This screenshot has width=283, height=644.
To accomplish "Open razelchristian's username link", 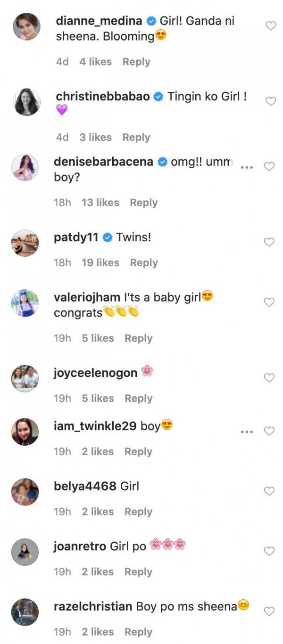I will (93, 606).
